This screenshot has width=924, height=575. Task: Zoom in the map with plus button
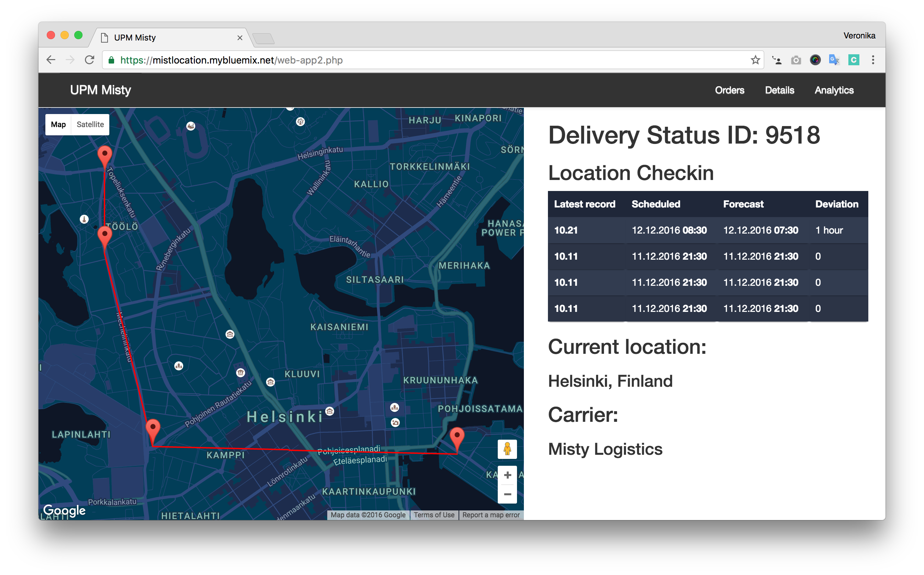507,475
